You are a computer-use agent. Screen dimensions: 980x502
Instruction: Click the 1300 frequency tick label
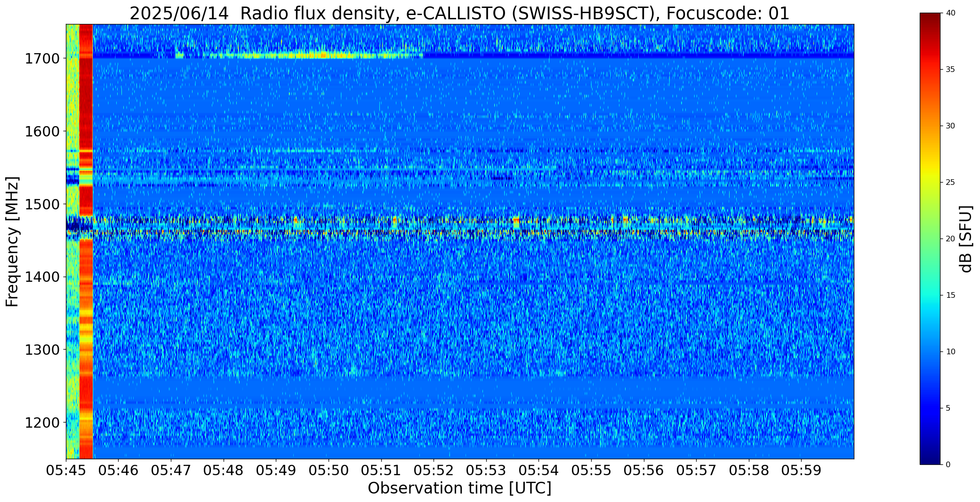point(42,350)
